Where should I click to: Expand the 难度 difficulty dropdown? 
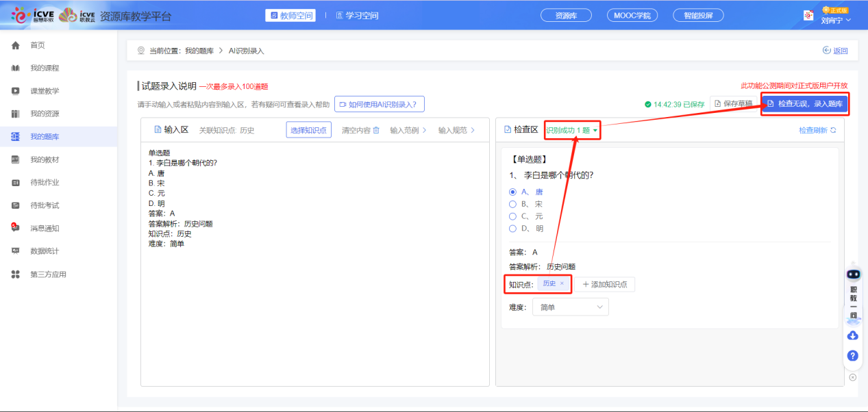pyautogui.click(x=570, y=307)
